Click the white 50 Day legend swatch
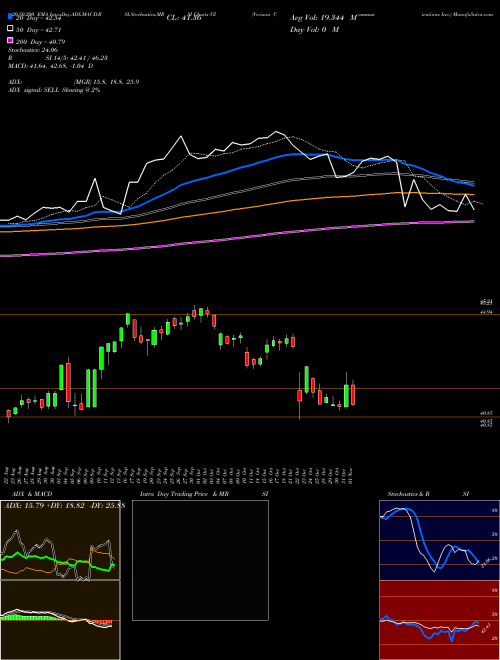This screenshot has height=660, width=500. tap(11, 28)
